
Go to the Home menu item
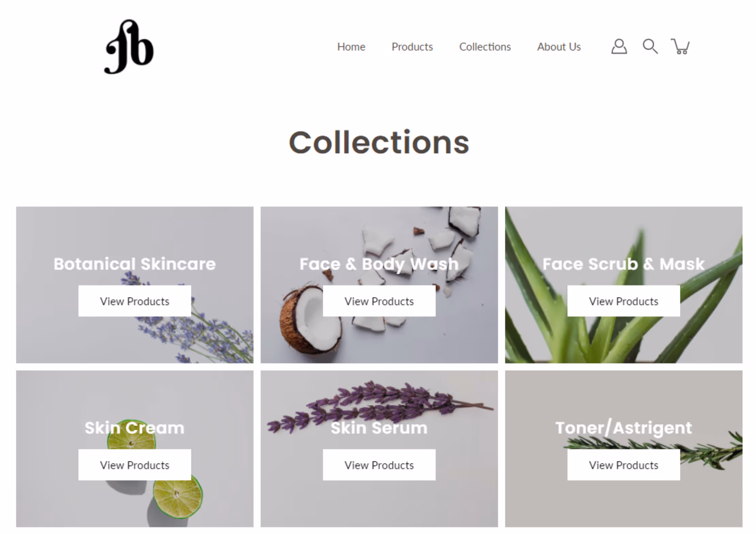click(x=351, y=47)
